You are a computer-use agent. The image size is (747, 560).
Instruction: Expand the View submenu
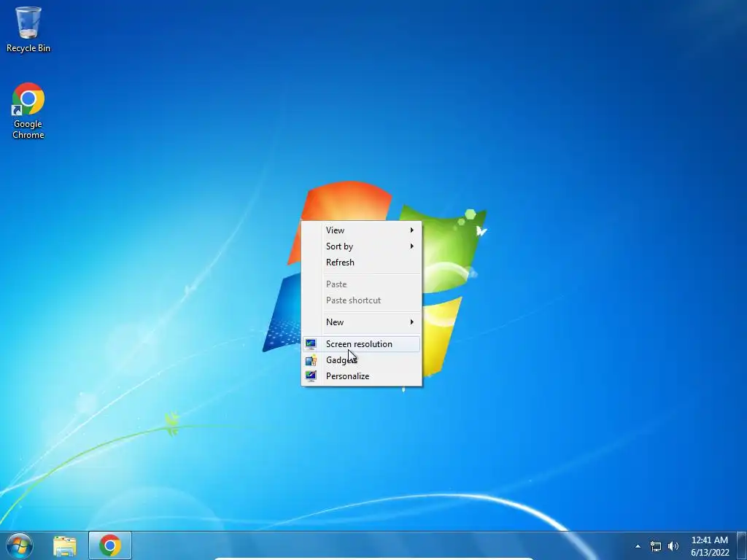point(362,230)
